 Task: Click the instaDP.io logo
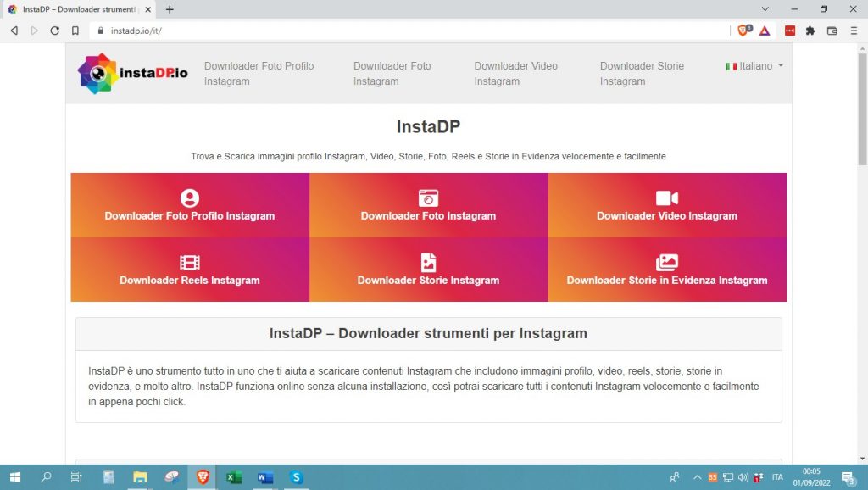click(x=131, y=74)
